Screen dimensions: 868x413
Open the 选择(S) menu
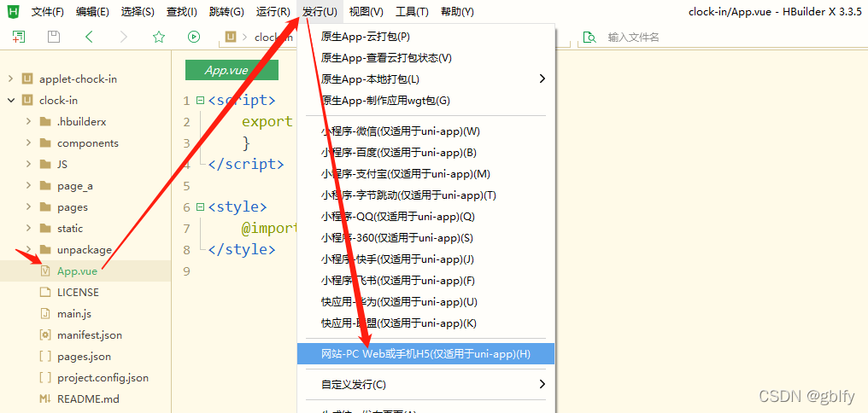[138, 12]
